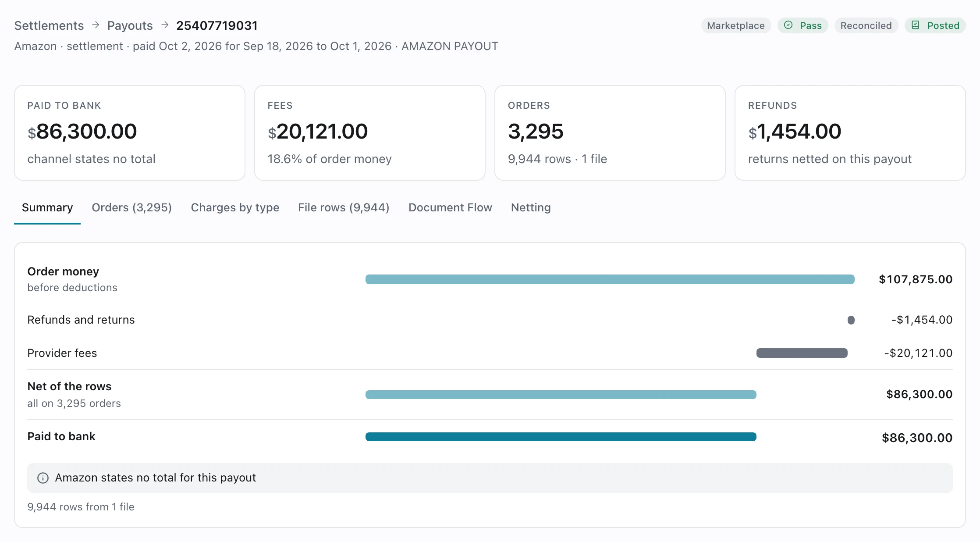980x542 pixels.
Task: Click the Net of the rows bar
Action: [561, 395]
